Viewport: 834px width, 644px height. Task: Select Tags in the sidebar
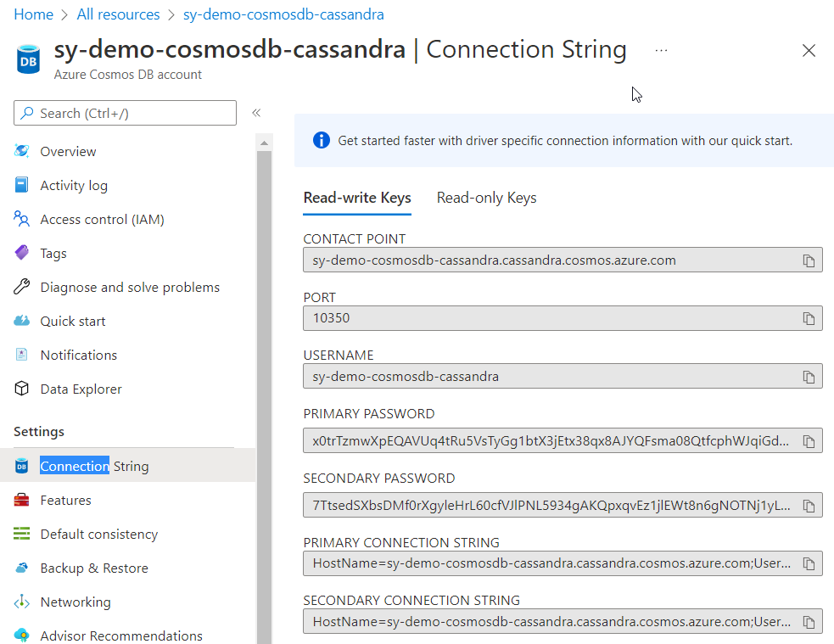point(53,253)
